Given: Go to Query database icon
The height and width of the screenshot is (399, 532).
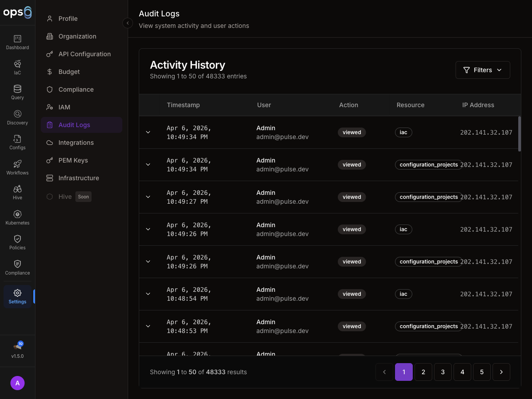Looking at the screenshot, I should coord(17,89).
